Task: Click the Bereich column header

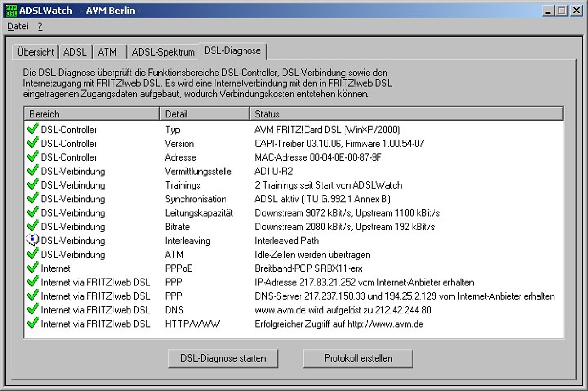Action: click(92, 114)
